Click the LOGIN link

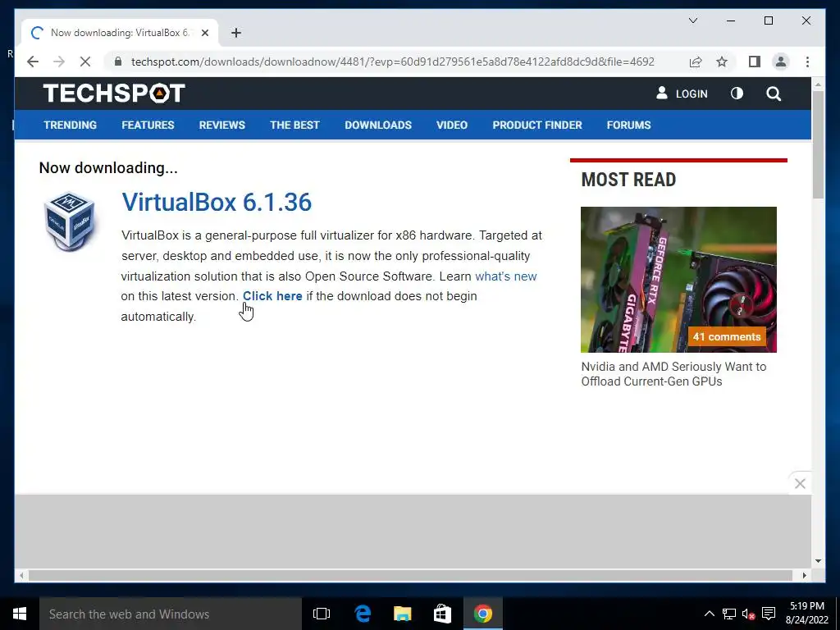(682, 94)
